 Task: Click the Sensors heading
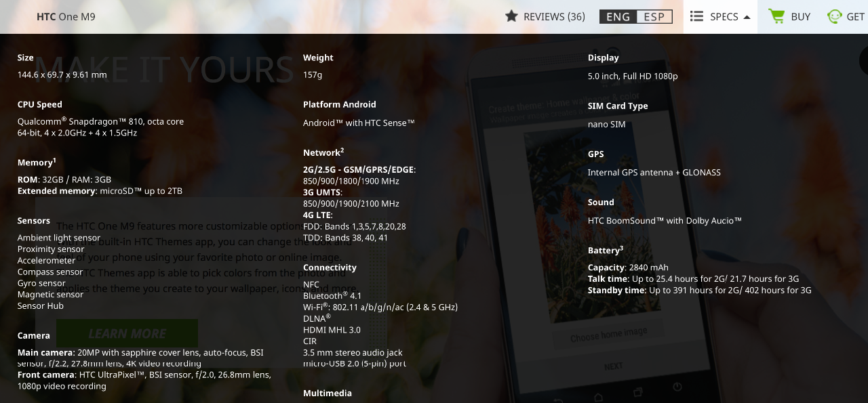point(34,221)
